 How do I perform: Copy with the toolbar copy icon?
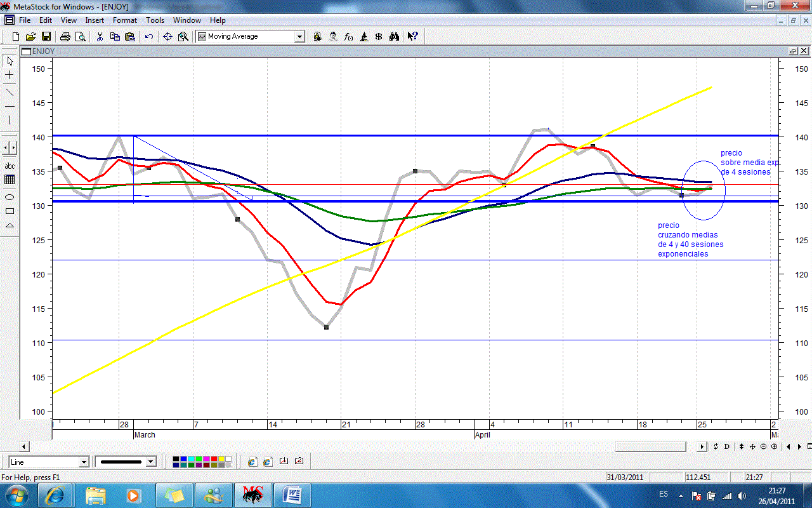coord(115,37)
